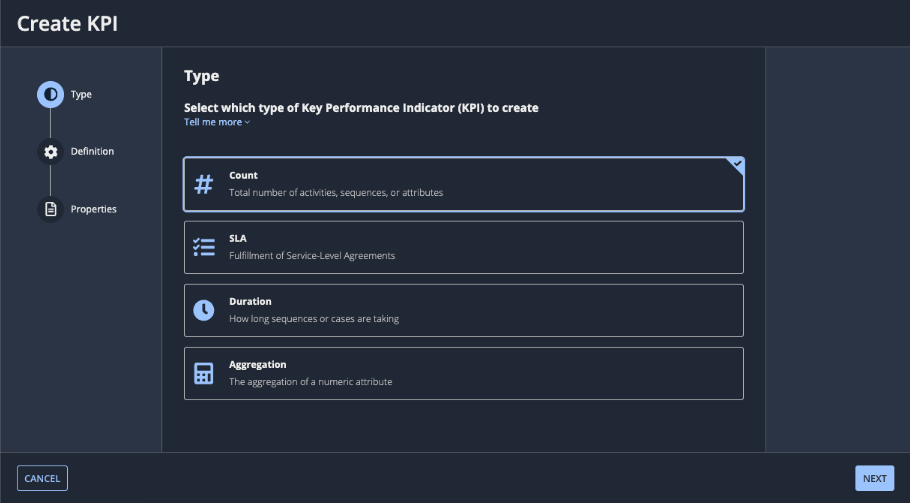
Task: Switch to the Properties step label
Action: click(x=93, y=209)
